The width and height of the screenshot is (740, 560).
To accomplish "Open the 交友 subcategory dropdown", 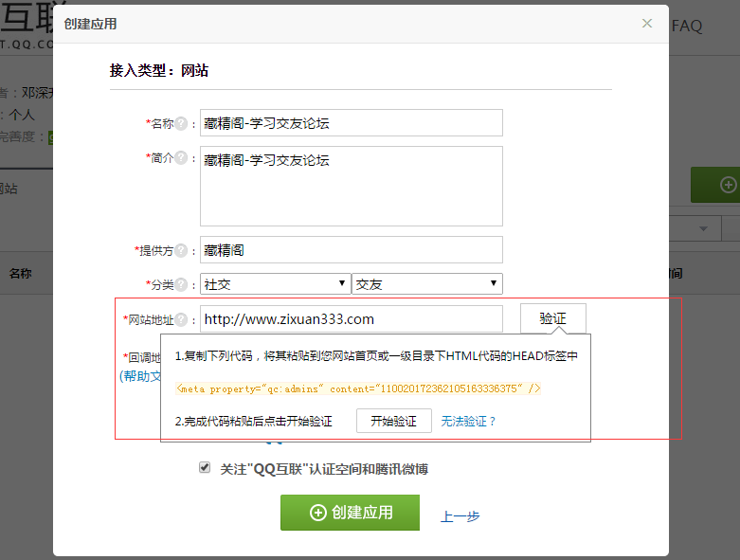I will pos(427,284).
